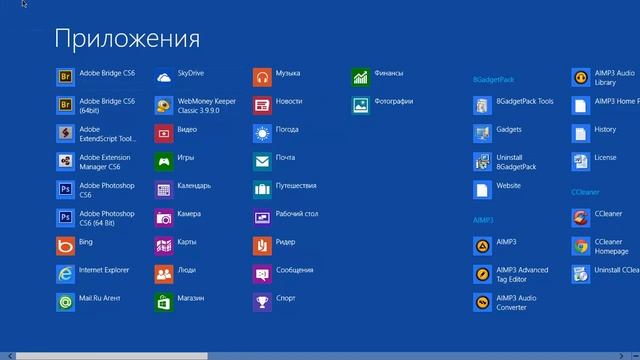Launch Adobe Photoshop CS6 (64 Bit) icon
Image resolution: width=640 pixels, height=360 pixels.
(x=65, y=218)
